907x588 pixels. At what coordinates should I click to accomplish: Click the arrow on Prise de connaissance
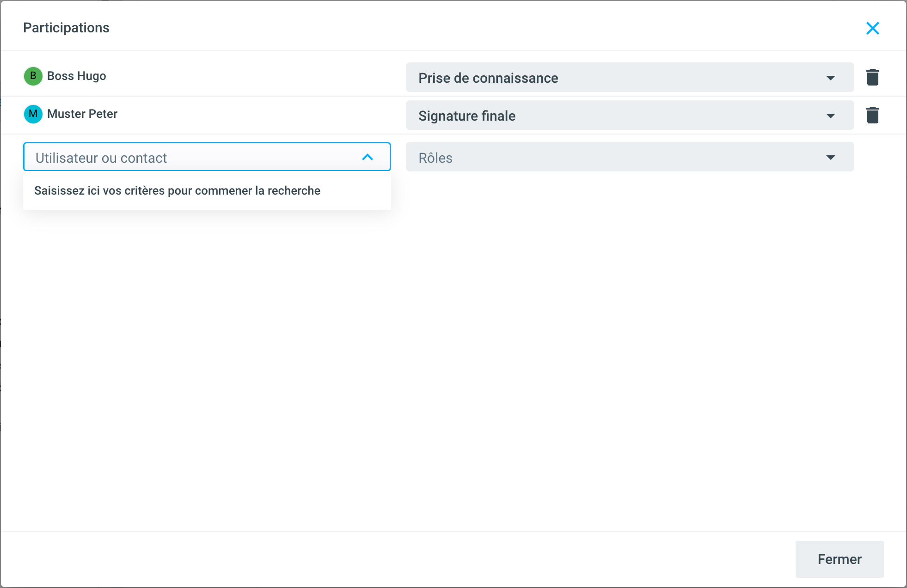pos(830,78)
